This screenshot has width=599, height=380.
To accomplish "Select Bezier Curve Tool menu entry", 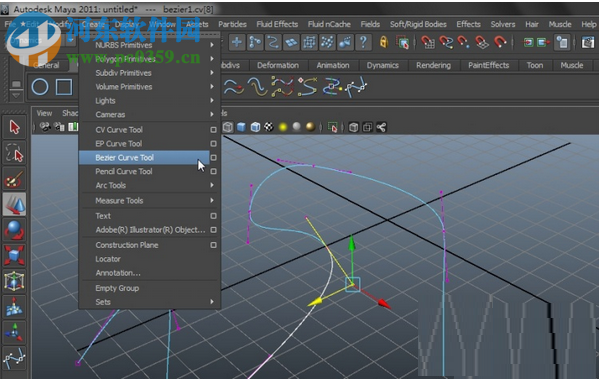I will click(144, 157).
